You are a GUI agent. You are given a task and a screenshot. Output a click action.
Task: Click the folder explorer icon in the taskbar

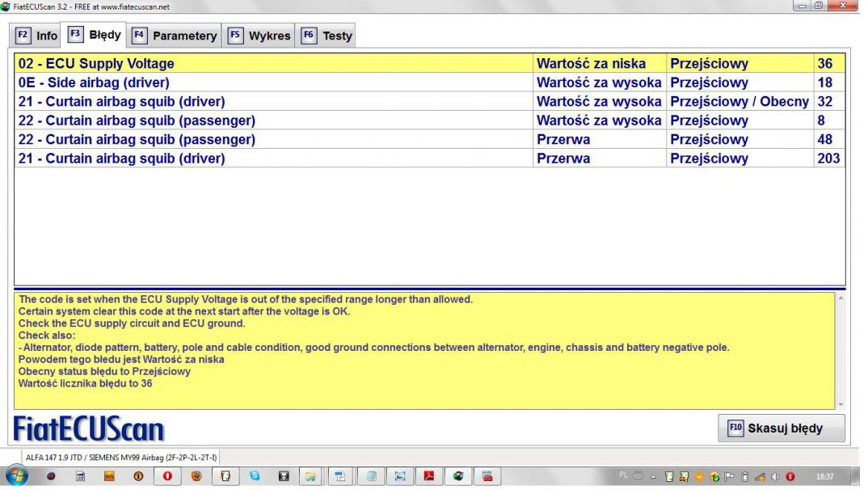[310, 476]
